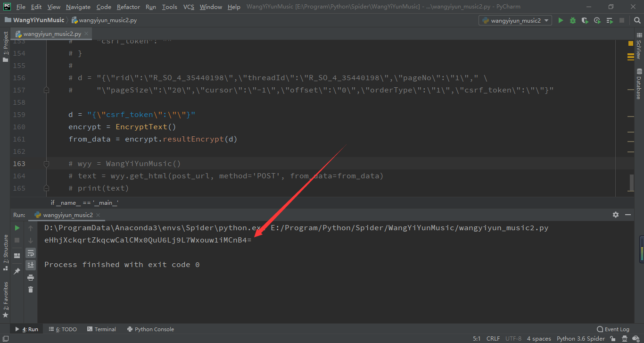
Task: Toggle fold marker at line 163
Action: (x=46, y=164)
